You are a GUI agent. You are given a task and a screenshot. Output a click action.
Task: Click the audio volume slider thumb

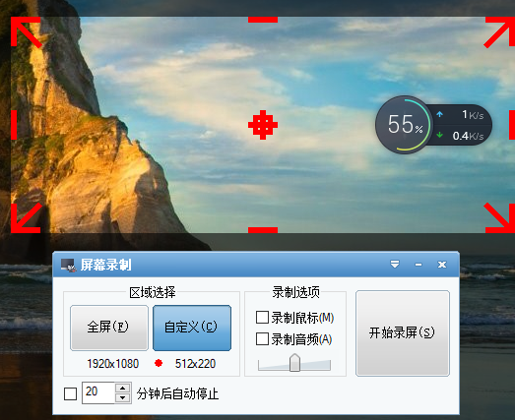tap(294, 363)
